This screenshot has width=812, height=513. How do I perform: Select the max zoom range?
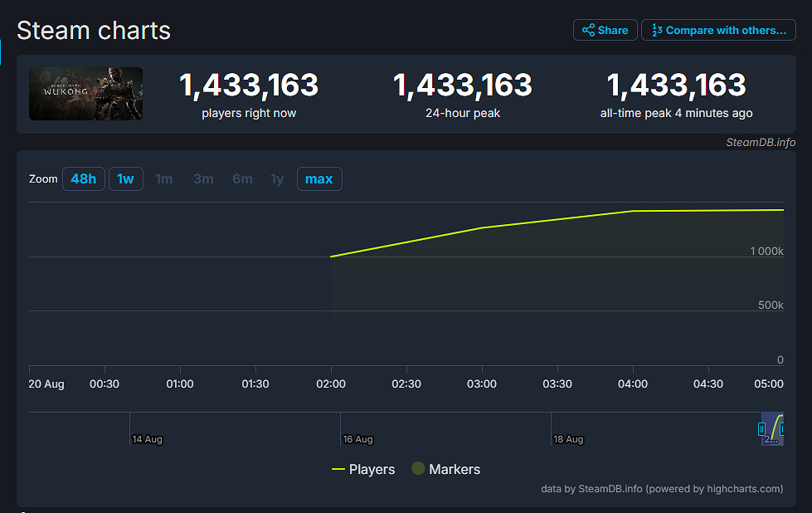[x=319, y=178]
